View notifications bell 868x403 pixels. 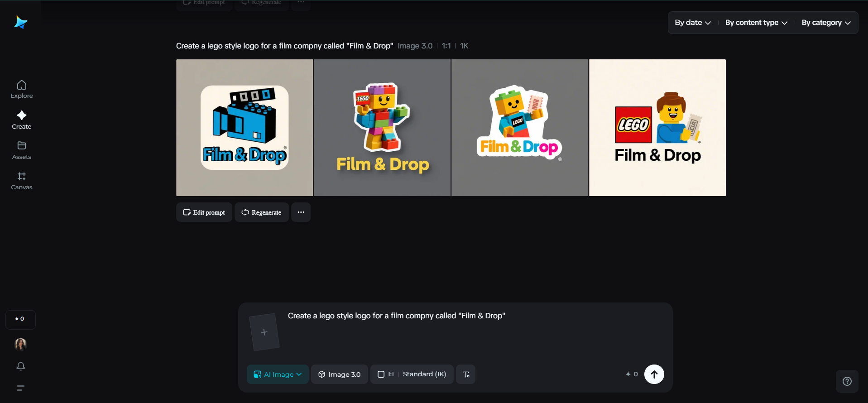tap(21, 366)
